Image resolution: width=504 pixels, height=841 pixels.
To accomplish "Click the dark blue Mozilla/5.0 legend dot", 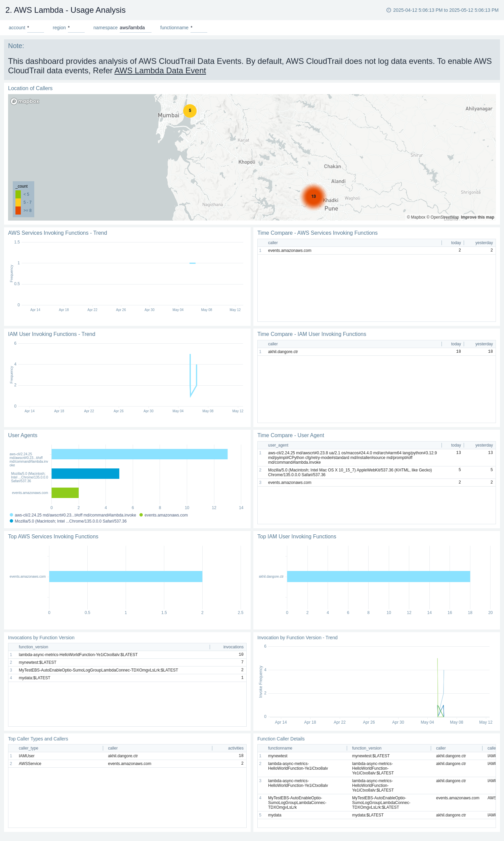I will [x=11, y=521].
